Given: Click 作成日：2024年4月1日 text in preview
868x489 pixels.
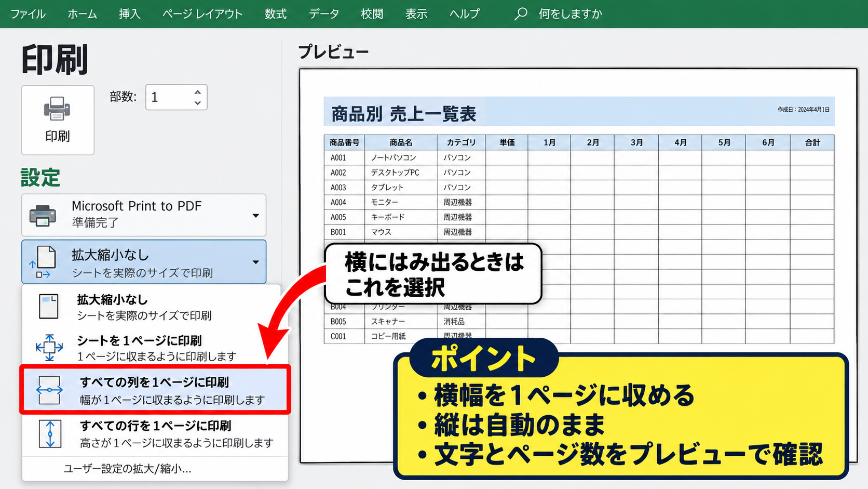Looking at the screenshot, I should [803, 110].
